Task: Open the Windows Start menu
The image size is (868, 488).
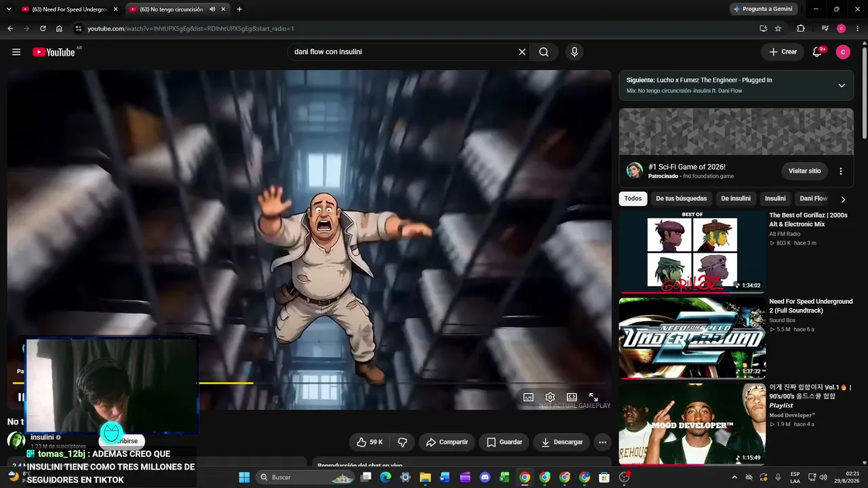Action: coord(244,477)
